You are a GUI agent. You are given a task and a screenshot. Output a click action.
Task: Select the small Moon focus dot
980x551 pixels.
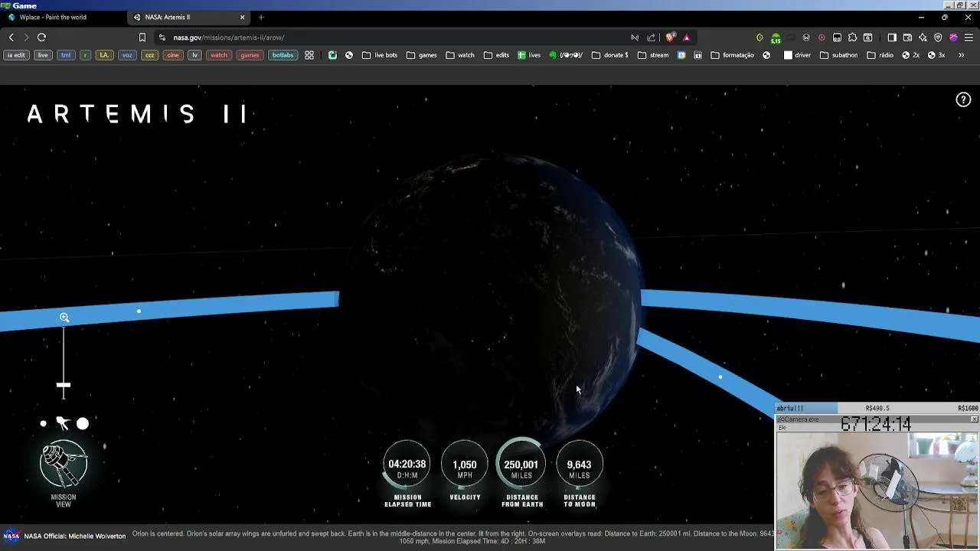point(44,423)
